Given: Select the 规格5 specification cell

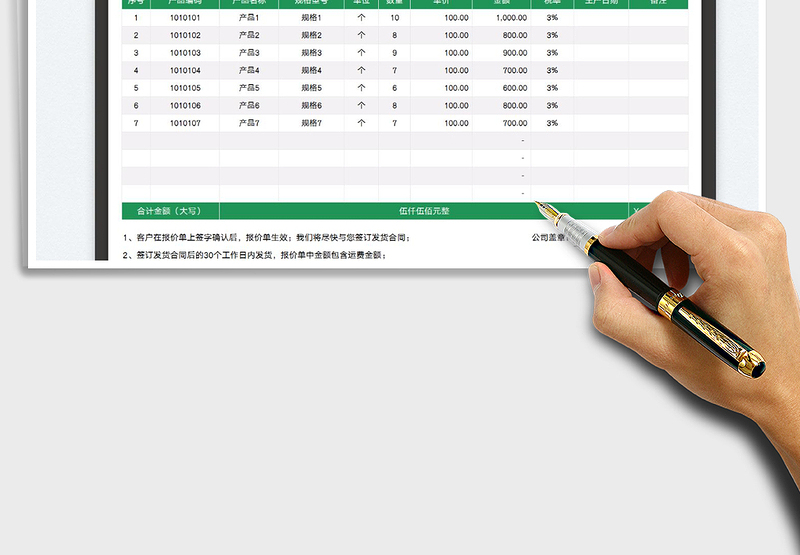Looking at the screenshot, I should click(x=311, y=88).
